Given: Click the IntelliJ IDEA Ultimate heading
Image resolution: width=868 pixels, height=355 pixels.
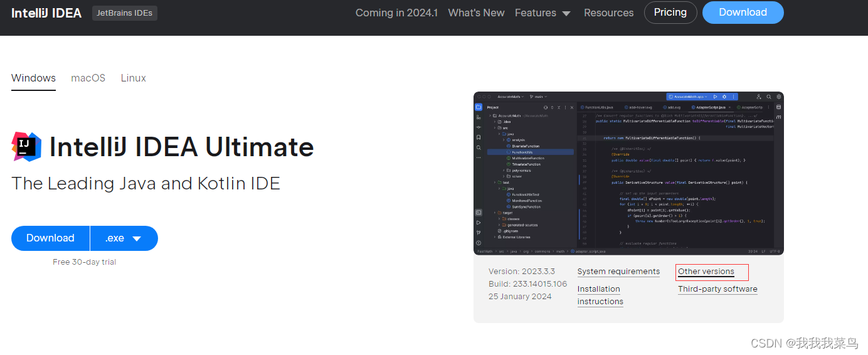Looking at the screenshot, I should 182,147.
